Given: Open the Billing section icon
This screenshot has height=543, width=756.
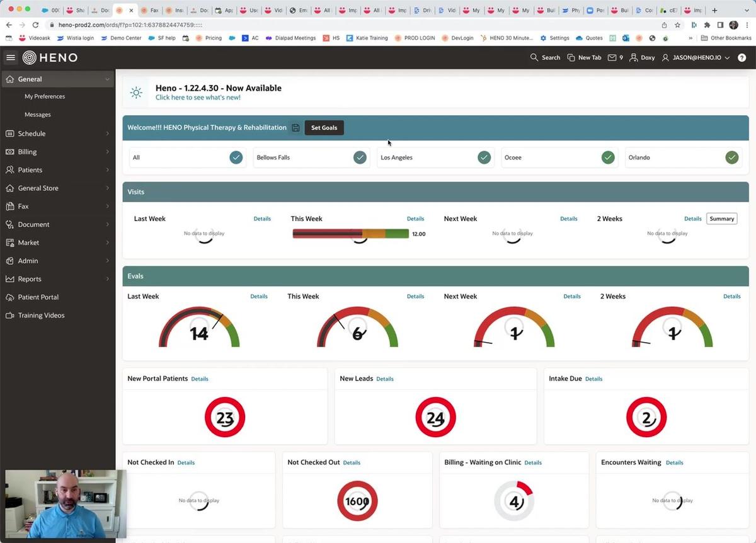Looking at the screenshot, I should tap(9, 151).
